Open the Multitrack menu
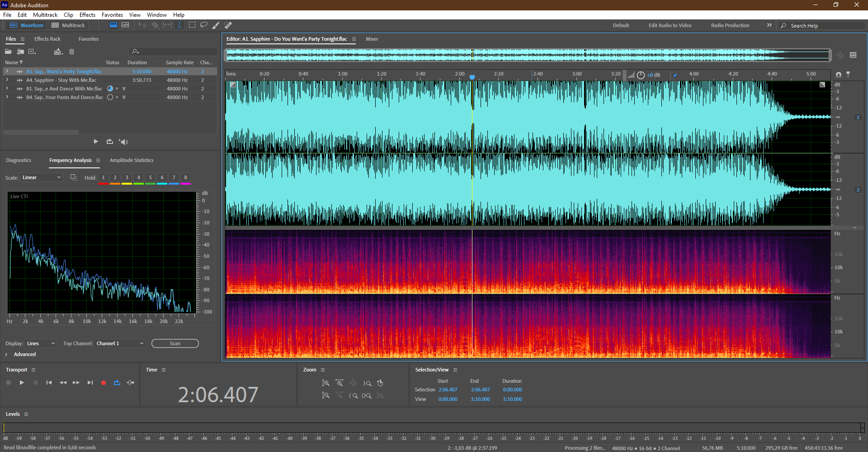Image resolution: width=868 pixels, height=452 pixels. [45, 15]
